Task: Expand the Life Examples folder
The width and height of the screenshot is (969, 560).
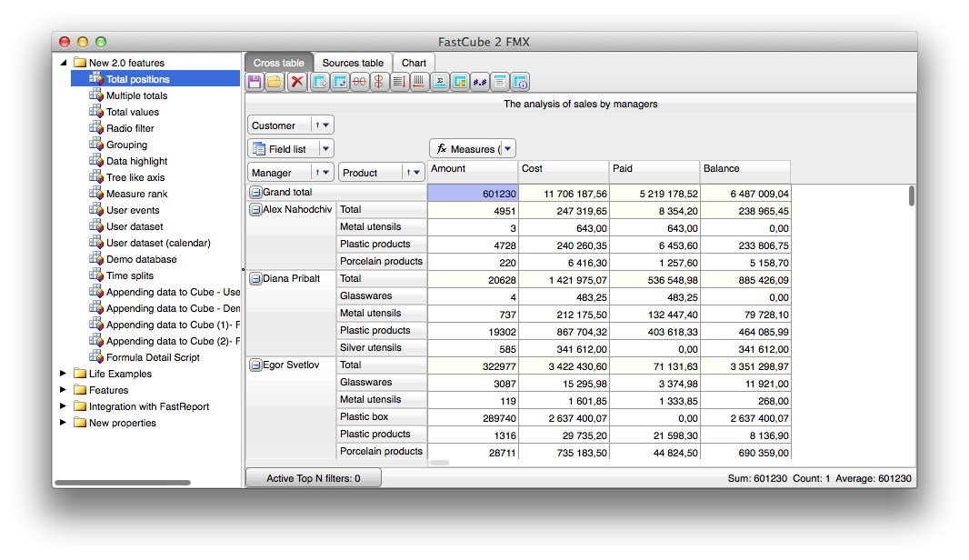Action: (63, 374)
